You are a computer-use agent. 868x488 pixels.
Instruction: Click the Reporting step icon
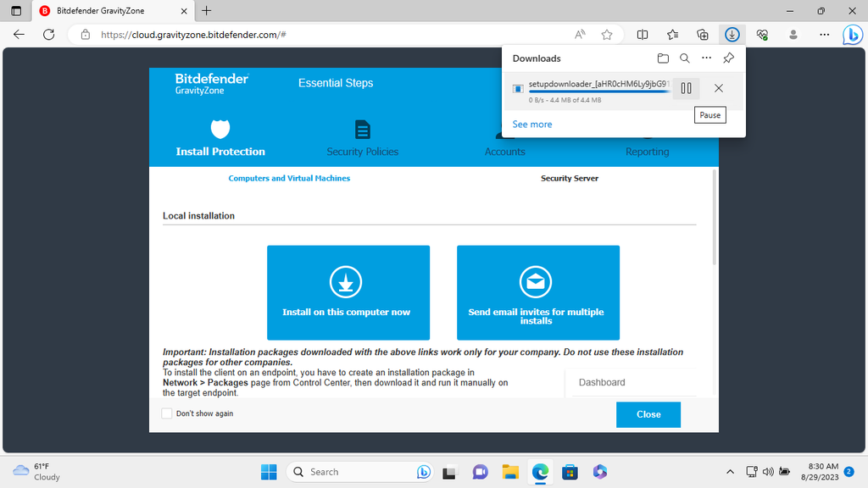[647, 136]
